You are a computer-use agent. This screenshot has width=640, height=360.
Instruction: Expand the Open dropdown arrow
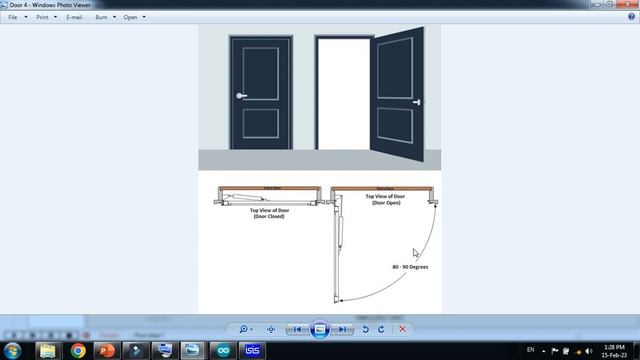click(x=144, y=17)
